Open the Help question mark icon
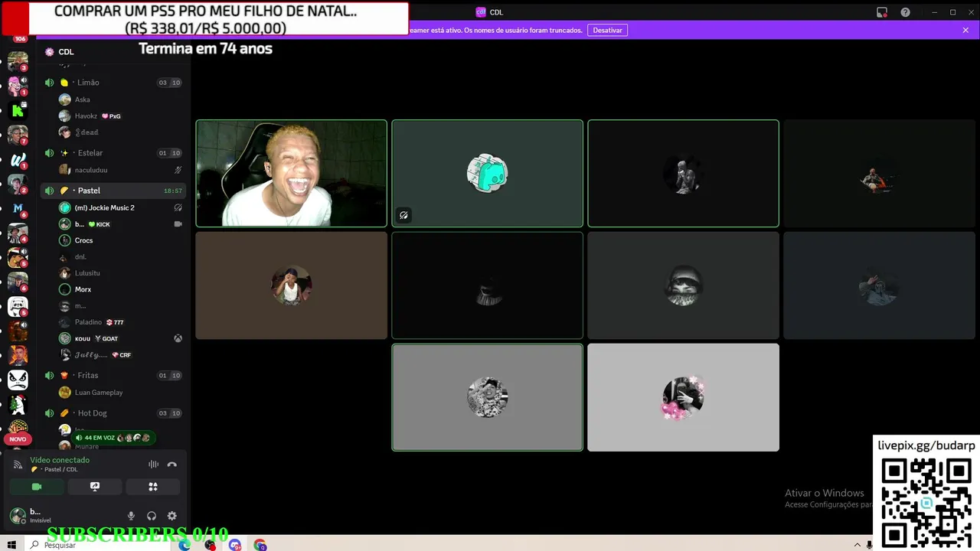Image resolution: width=980 pixels, height=551 pixels. pos(906,12)
